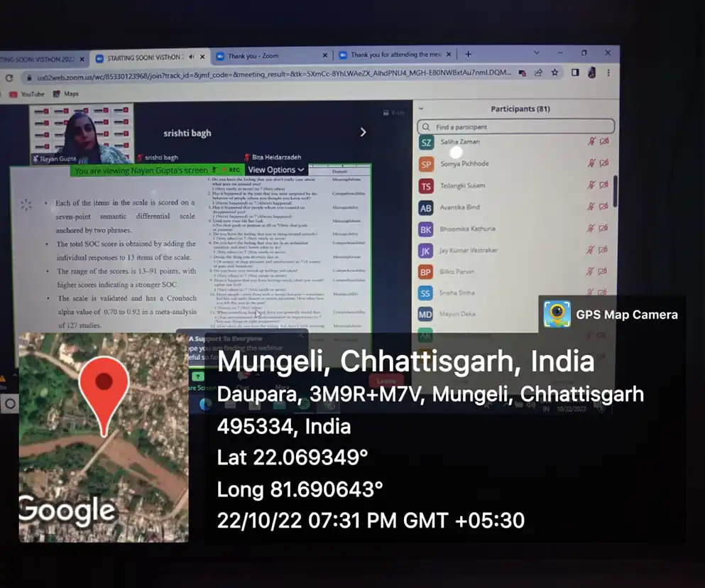Select participant name 'Avantika Bind'

pyautogui.click(x=459, y=207)
